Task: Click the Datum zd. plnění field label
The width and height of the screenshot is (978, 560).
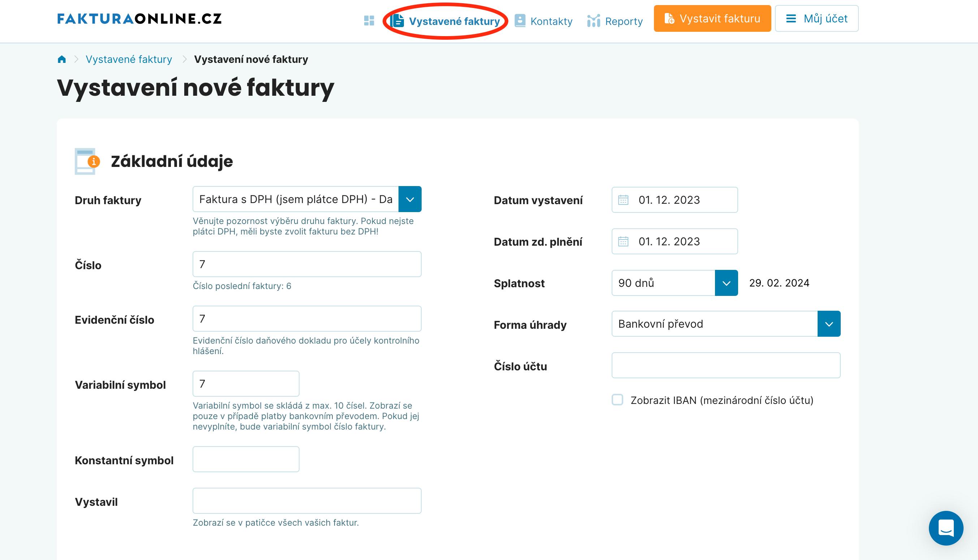Action: [538, 242]
